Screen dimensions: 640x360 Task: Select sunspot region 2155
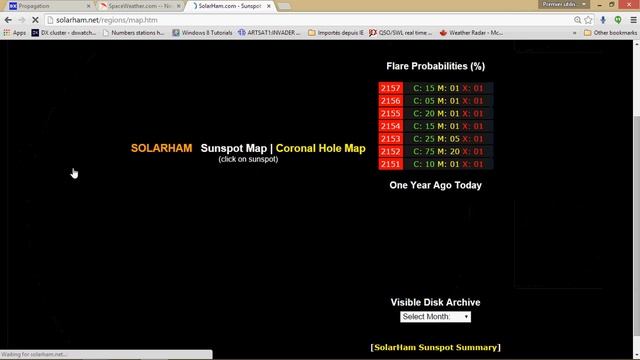[x=390, y=113]
